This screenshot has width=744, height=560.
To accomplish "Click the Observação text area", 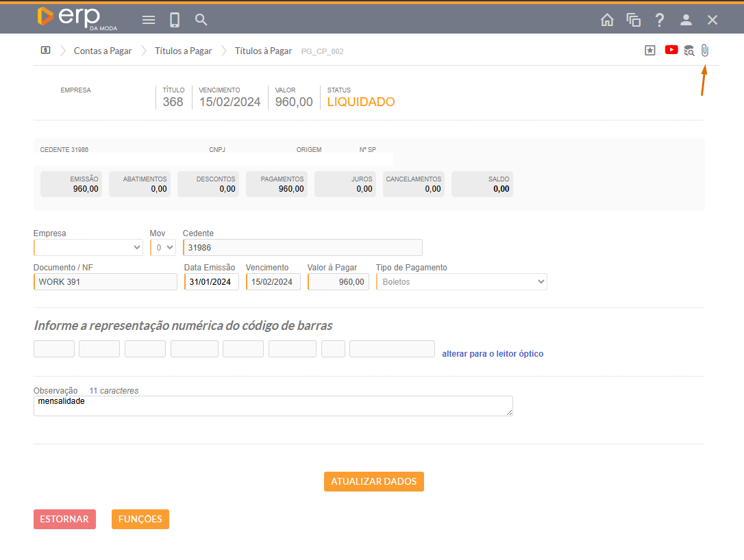I will pyautogui.click(x=273, y=406).
